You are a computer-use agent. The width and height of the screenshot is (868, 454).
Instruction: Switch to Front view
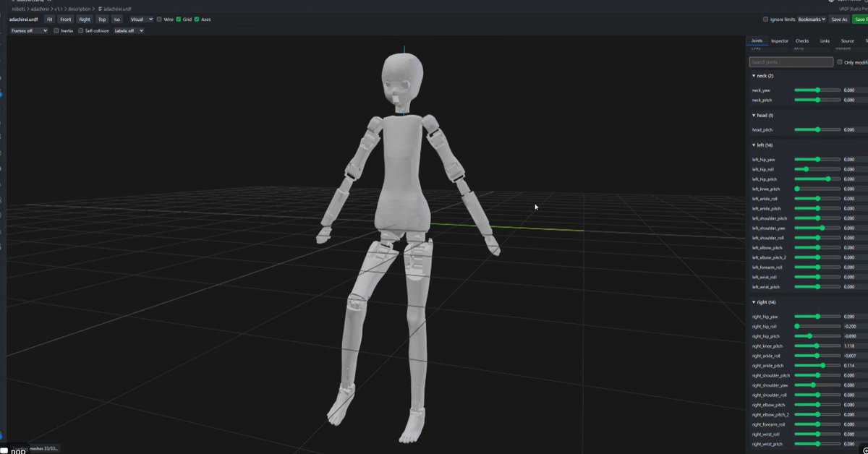(x=66, y=20)
